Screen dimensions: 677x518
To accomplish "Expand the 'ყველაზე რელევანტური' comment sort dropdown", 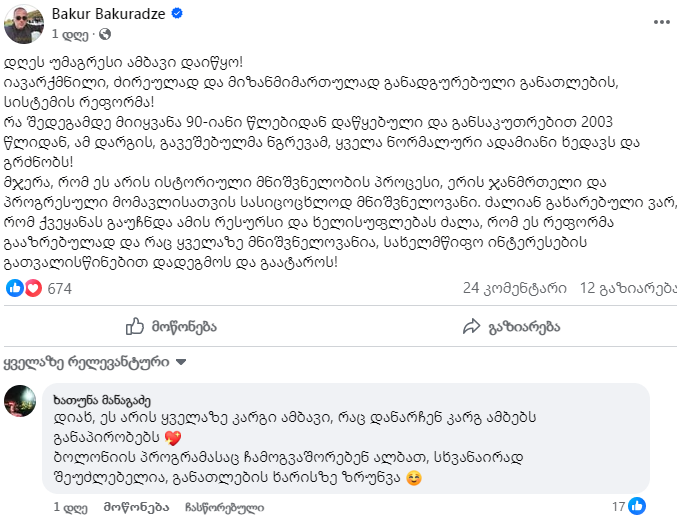I will [x=88, y=360].
